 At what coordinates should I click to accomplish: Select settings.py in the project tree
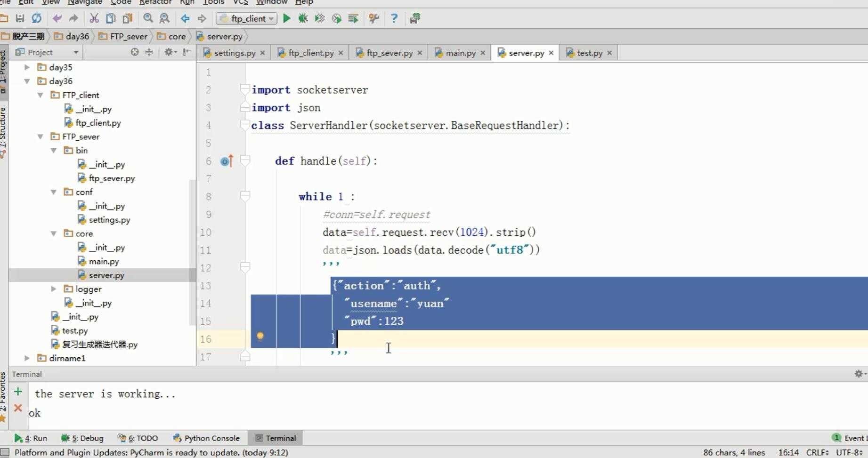coord(109,220)
